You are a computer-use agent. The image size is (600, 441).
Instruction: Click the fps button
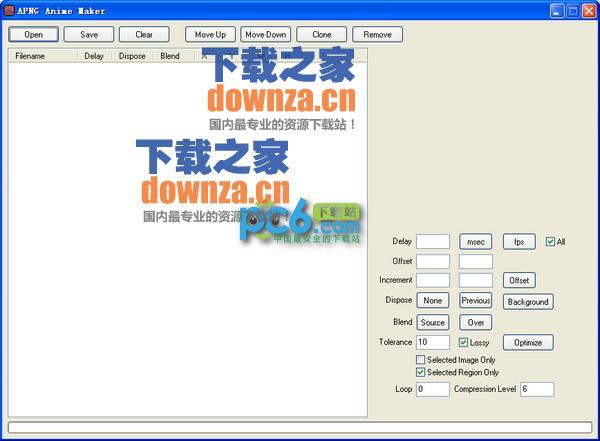(519, 242)
